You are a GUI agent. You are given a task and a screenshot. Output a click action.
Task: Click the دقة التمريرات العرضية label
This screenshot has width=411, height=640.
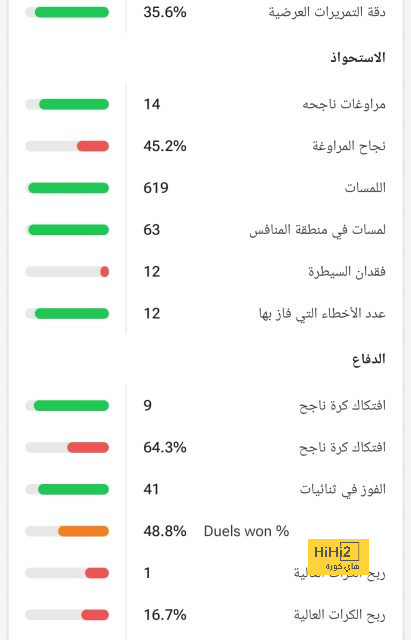[x=327, y=12]
